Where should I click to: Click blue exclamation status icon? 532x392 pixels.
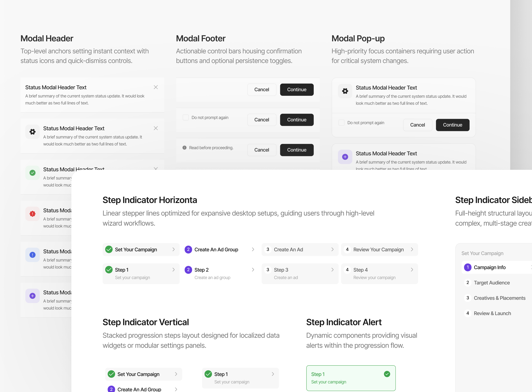(33, 255)
